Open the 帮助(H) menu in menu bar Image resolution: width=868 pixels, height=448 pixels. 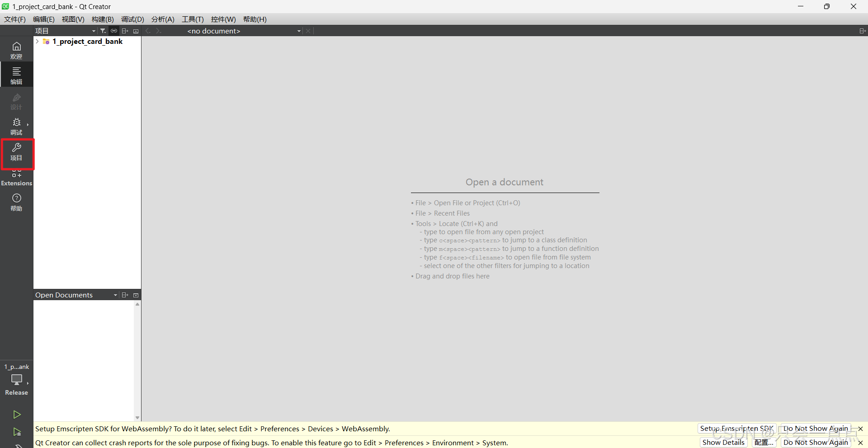(255, 19)
